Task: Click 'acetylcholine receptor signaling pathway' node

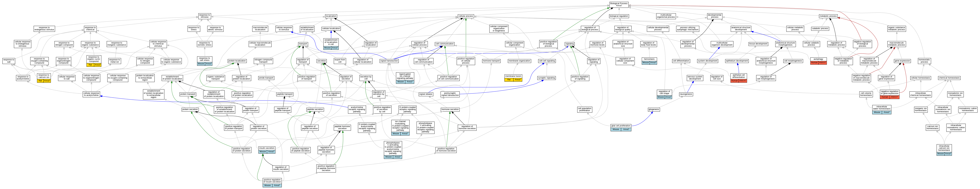Action: click(x=357, y=110)
